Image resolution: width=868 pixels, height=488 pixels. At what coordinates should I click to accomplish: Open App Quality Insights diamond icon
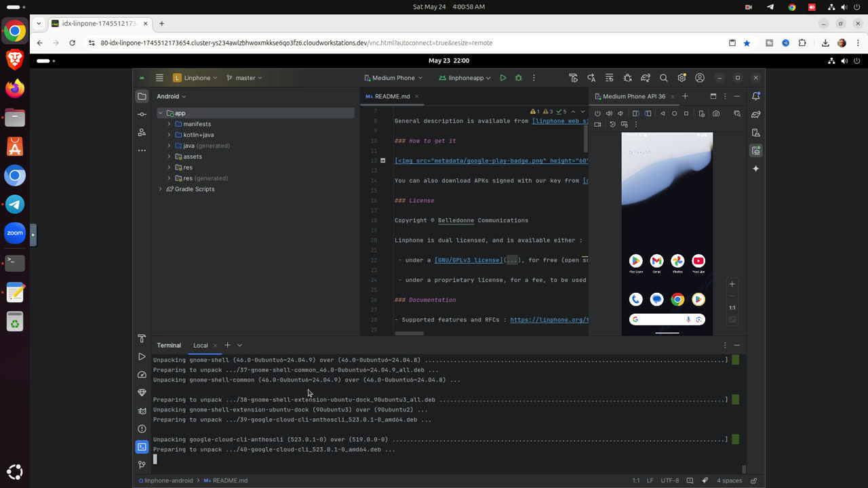(x=142, y=392)
